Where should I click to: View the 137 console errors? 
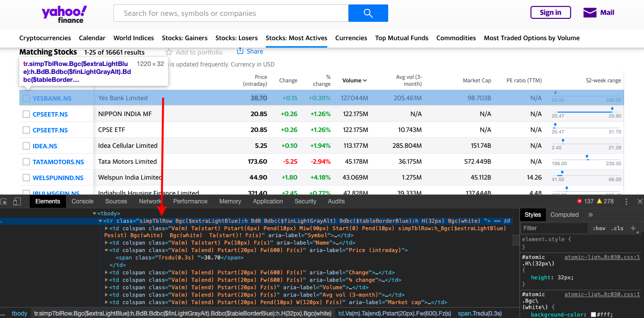pyautogui.click(x=583, y=201)
